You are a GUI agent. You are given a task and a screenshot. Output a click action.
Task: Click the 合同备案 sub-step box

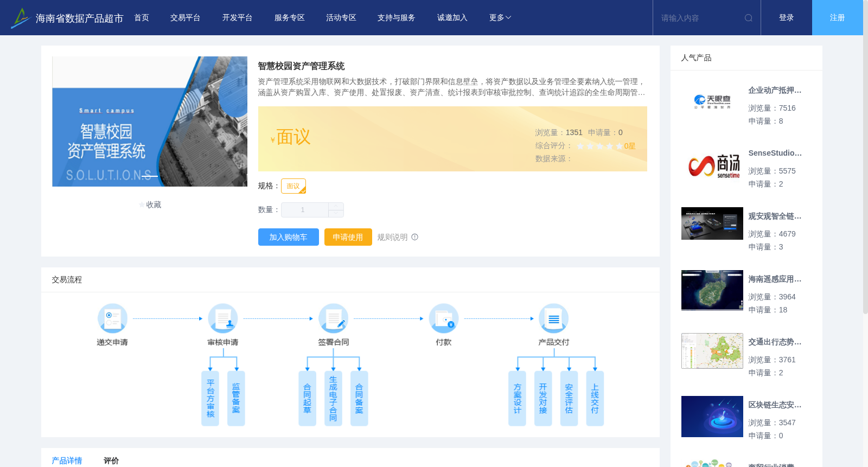coord(359,399)
